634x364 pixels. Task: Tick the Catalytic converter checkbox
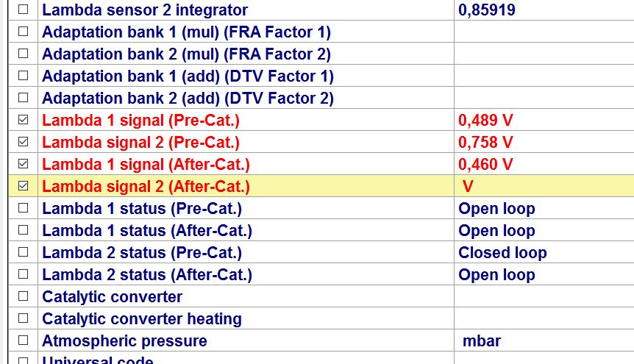click(x=24, y=296)
